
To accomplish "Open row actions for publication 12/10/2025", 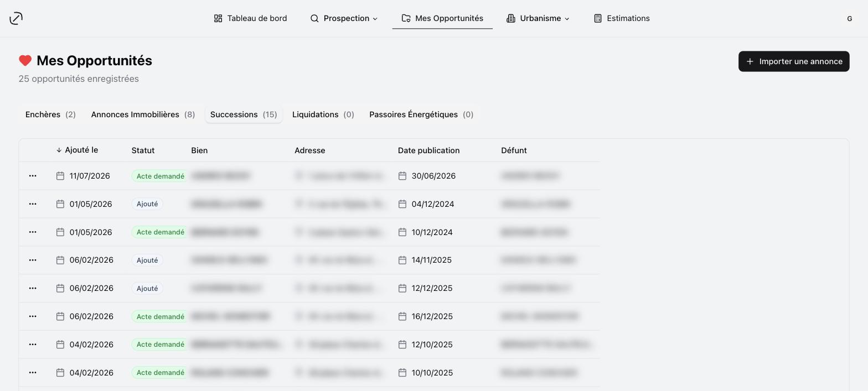I will tap(33, 345).
